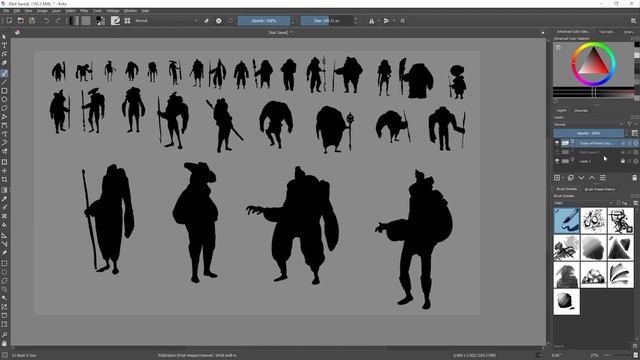The width and height of the screenshot is (640, 360).
Task: Reload the original brush preset
Action: (x=231, y=20)
